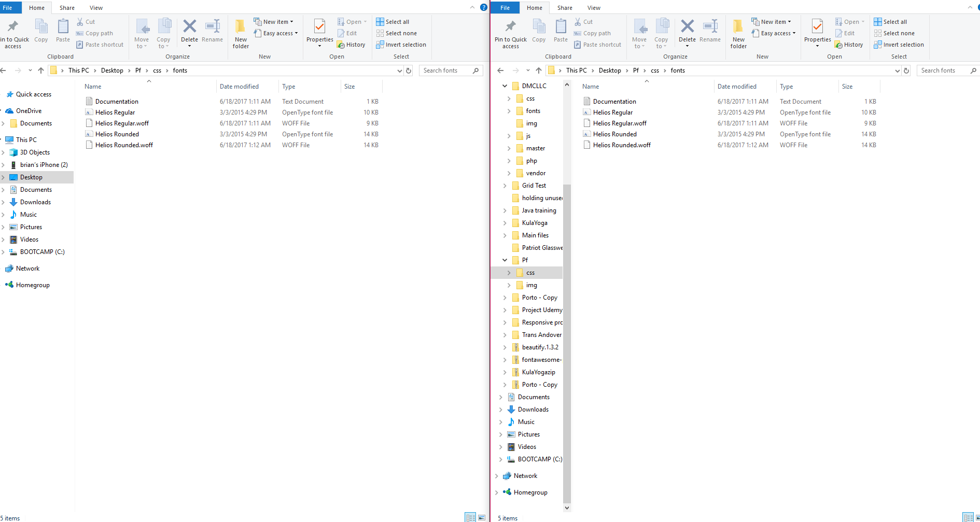Select Homegroup in the right navigation pane
The height and width of the screenshot is (522, 980).
point(530,492)
